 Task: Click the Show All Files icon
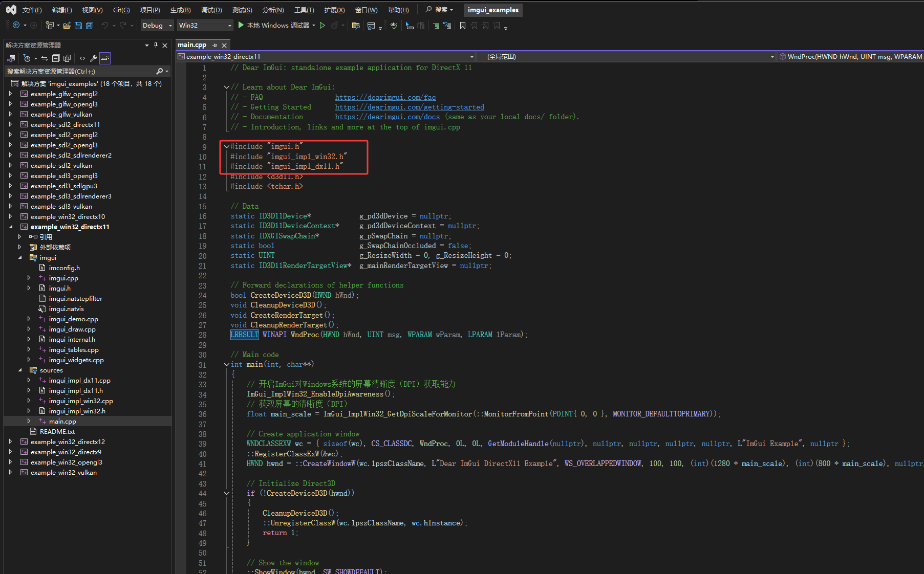click(x=67, y=58)
